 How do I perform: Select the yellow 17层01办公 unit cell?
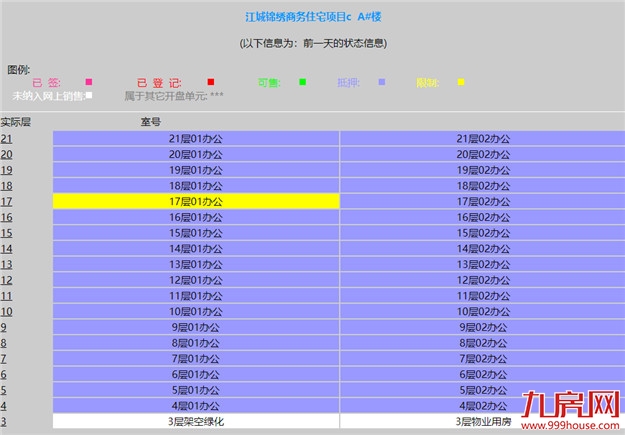[196, 201]
